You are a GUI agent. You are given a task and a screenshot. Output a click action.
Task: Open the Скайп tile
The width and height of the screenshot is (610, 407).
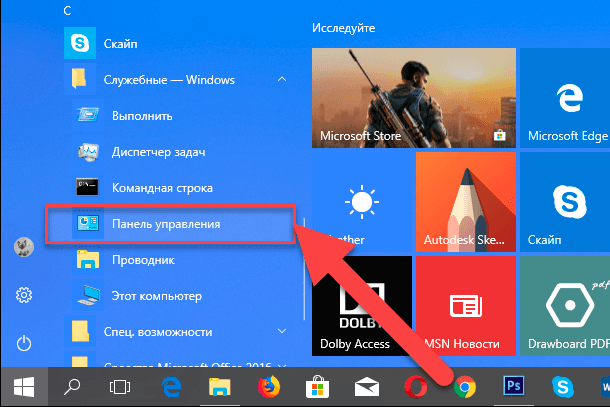click(x=565, y=202)
